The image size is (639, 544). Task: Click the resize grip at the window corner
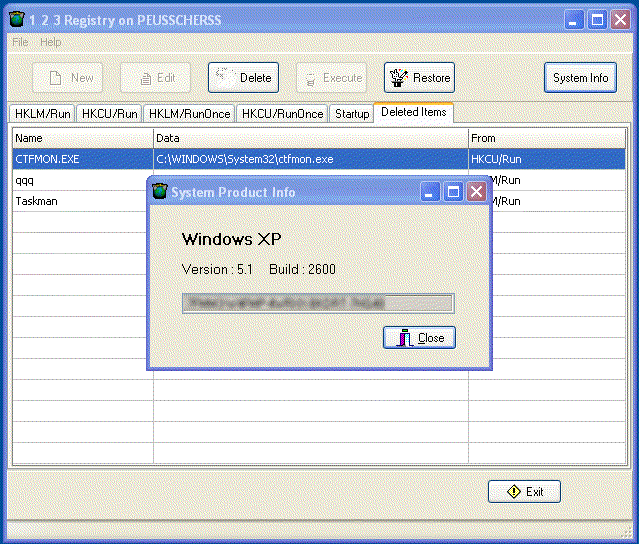[x=626, y=531]
